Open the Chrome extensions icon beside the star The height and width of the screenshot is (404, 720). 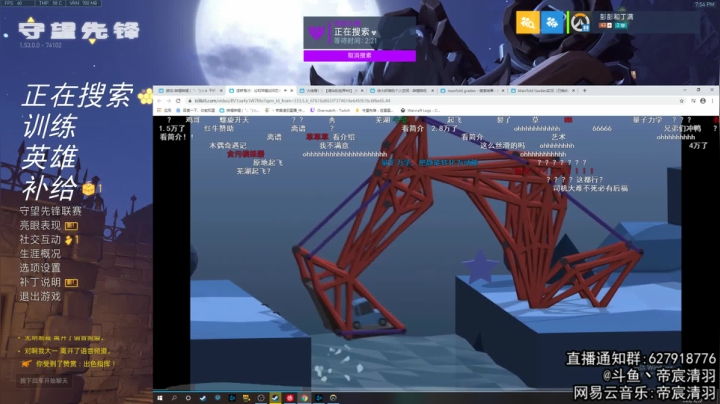click(x=693, y=101)
